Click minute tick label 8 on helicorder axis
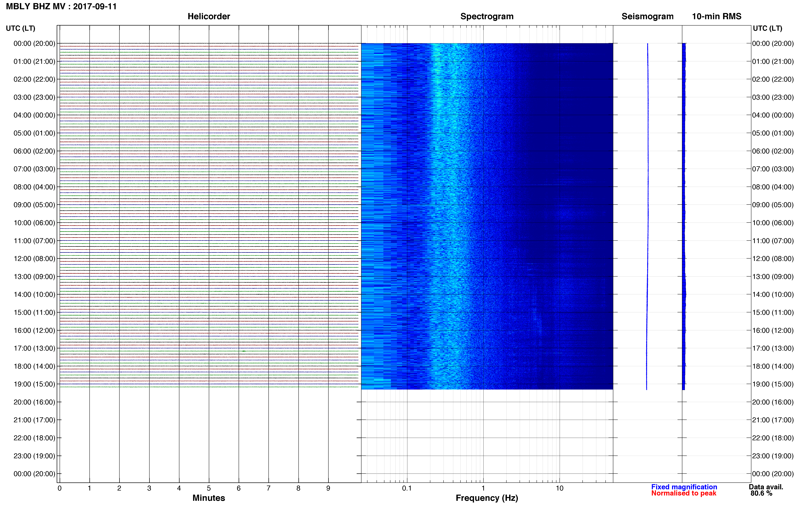The image size is (812, 508). coord(298,488)
